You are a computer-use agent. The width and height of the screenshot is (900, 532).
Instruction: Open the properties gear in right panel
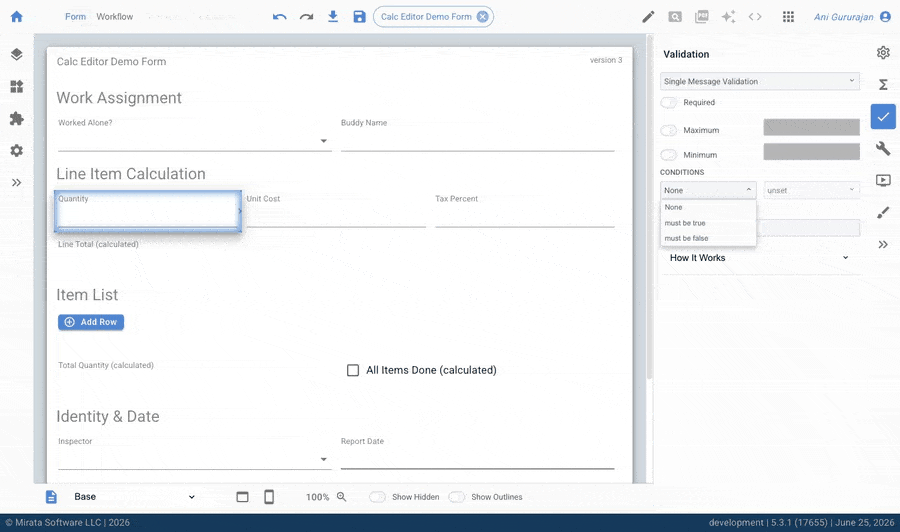pyautogui.click(x=883, y=53)
